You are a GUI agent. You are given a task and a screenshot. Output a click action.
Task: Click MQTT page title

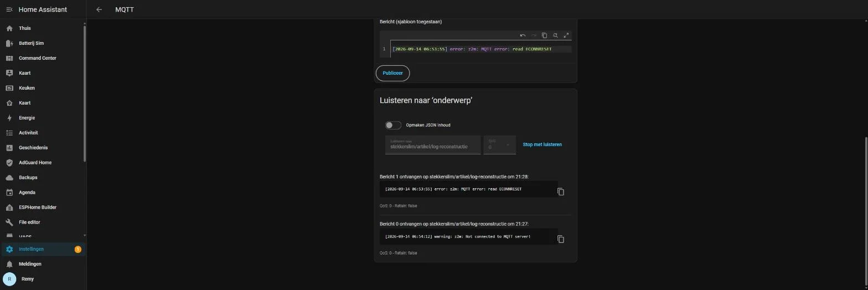[125, 9]
